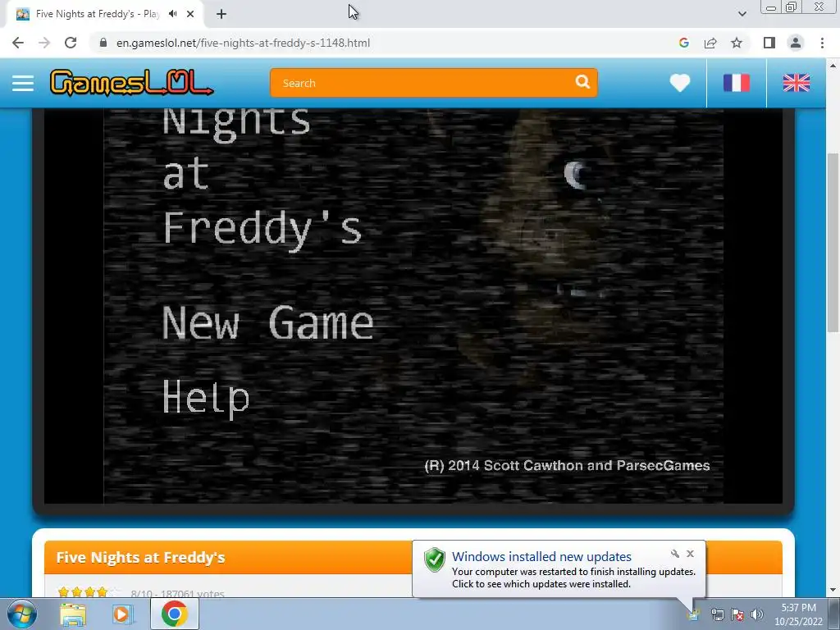
Task: Click the Scott Cawthon copyright text
Action: (567, 466)
